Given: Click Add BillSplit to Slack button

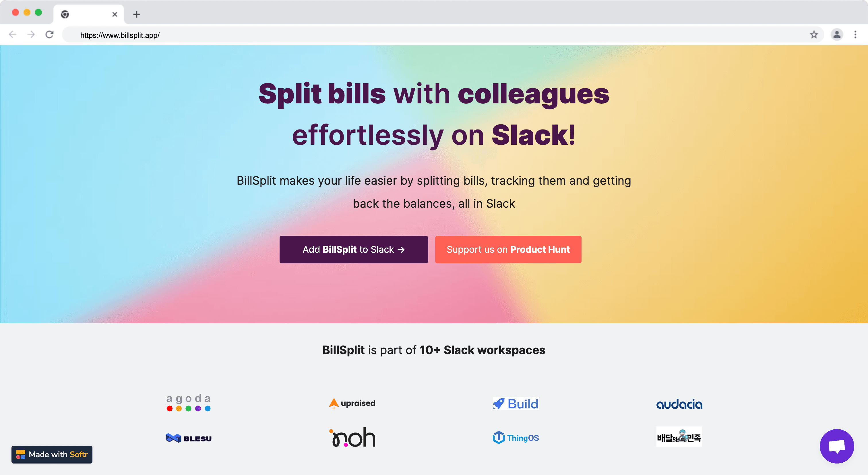Looking at the screenshot, I should (353, 250).
